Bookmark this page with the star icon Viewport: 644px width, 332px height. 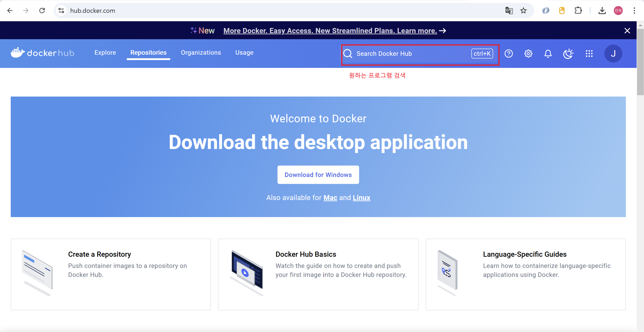[x=523, y=11]
